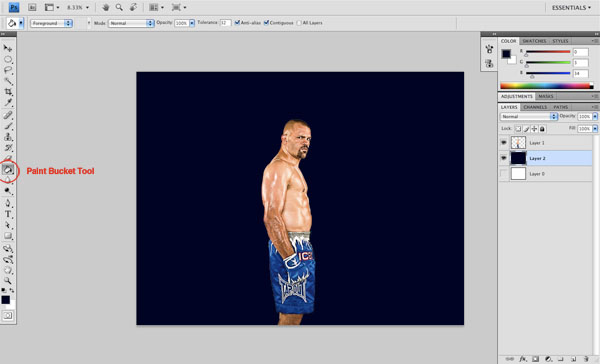
Task: Select the Paint Bucket tool in toolbox
Action: tap(8, 169)
